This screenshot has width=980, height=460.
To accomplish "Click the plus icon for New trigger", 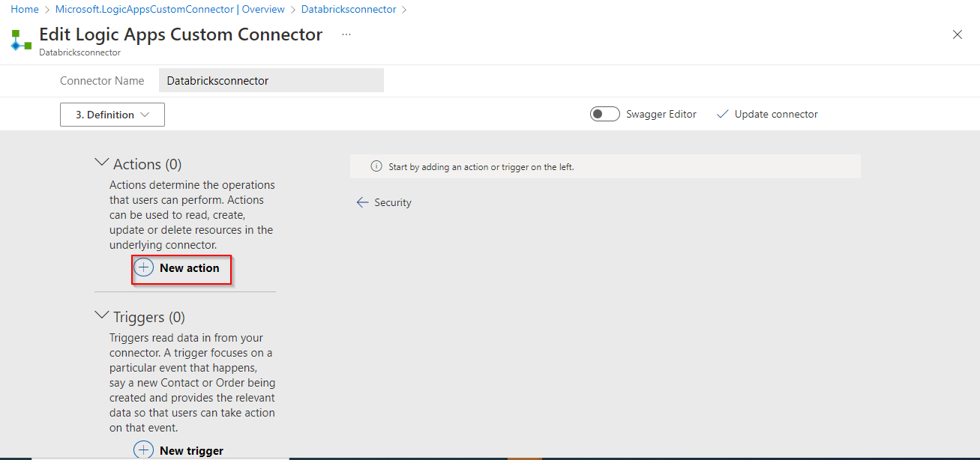I will pyautogui.click(x=144, y=450).
